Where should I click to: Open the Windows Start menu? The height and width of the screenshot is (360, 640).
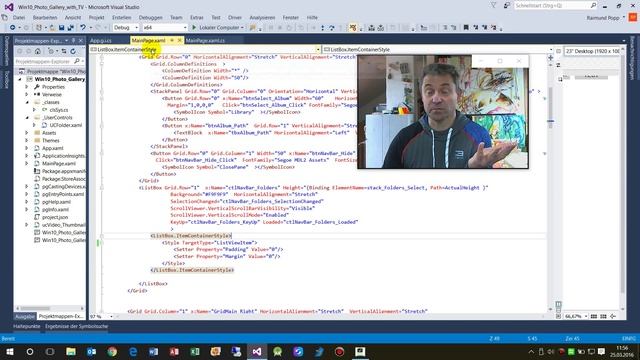(x=9, y=351)
